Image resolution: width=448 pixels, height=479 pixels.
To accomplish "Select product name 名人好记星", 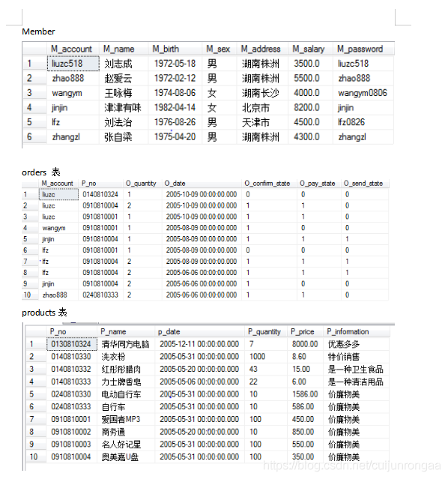I will 121,445.
